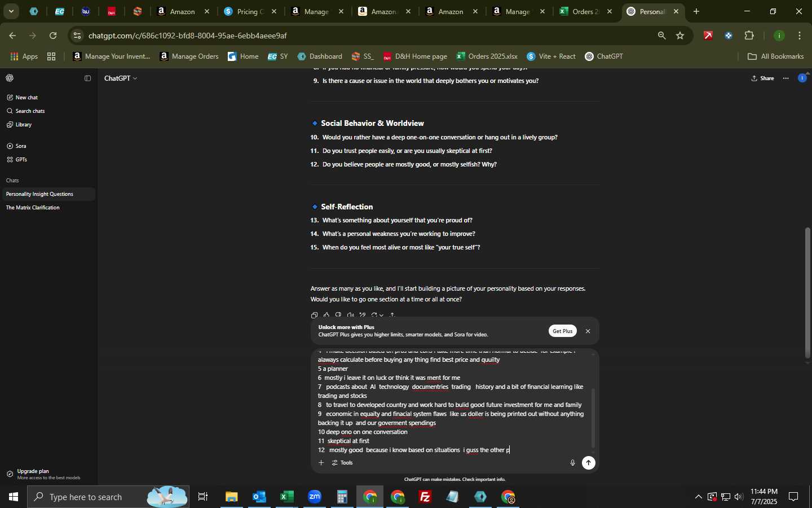Start a New chat
This screenshot has width=812, height=508.
click(47, 98)
